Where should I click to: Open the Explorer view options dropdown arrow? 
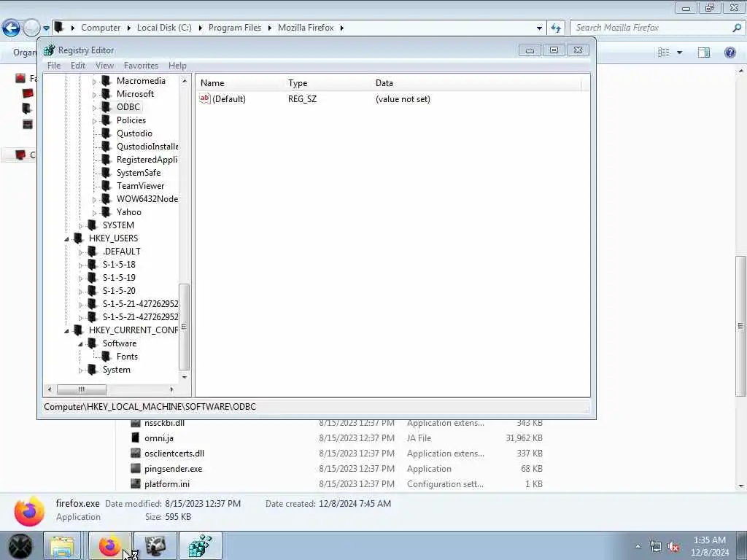click(x=679, y=52)
